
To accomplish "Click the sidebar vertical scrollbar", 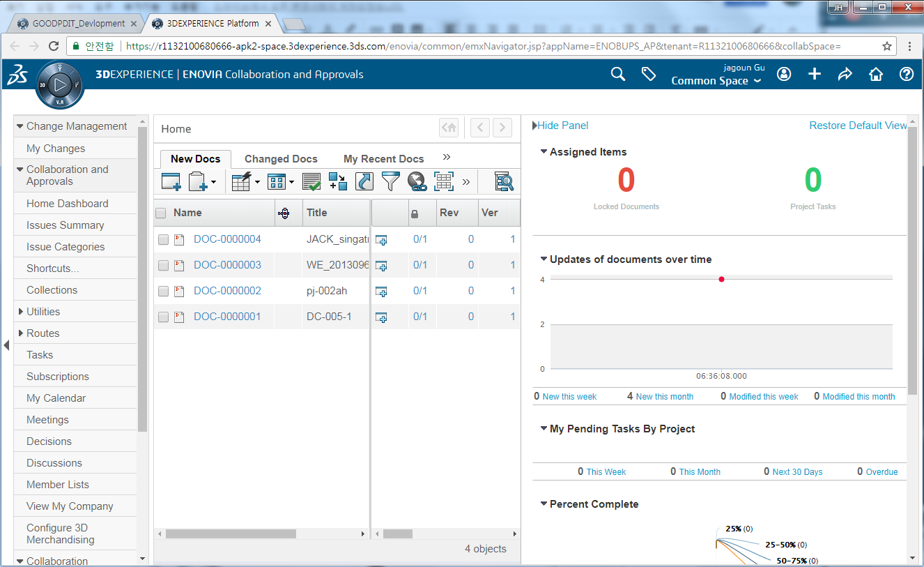I will coord(143,279).
